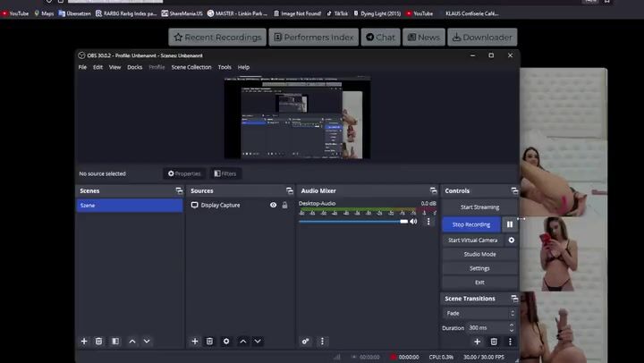This screenshot has height=363, width=644.
Task: Open the Edit menu in OBS
Action: [97, 67]
